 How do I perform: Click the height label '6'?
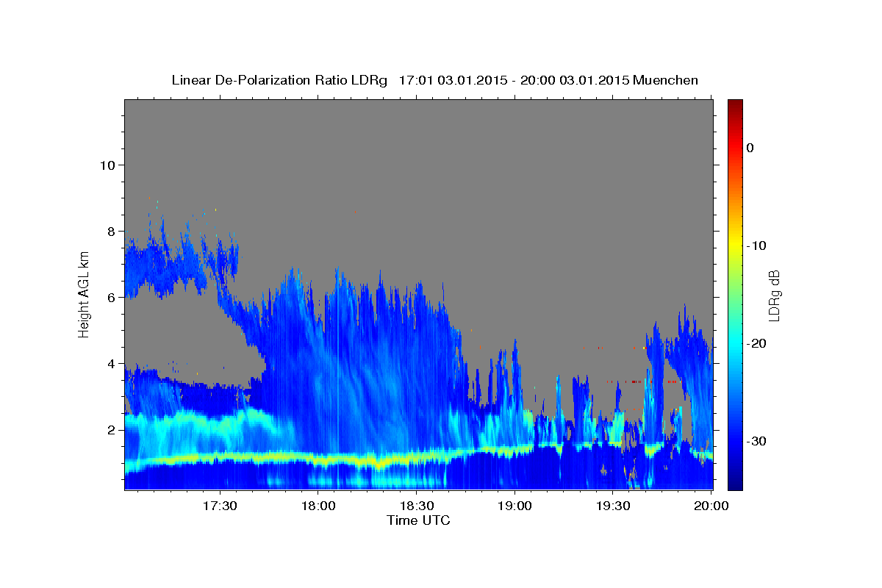coord(110,297)
